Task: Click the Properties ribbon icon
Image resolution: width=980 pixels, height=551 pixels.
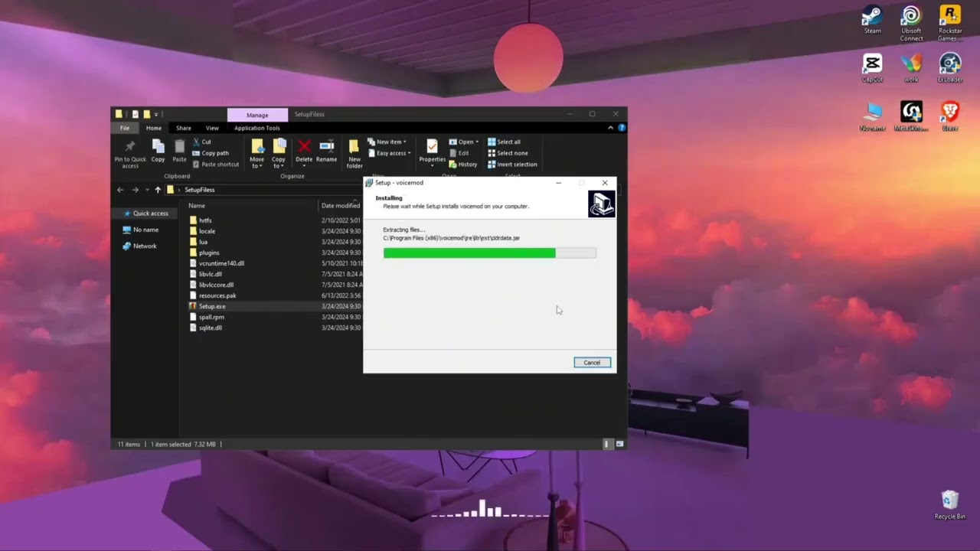Action: click(432, 152)
